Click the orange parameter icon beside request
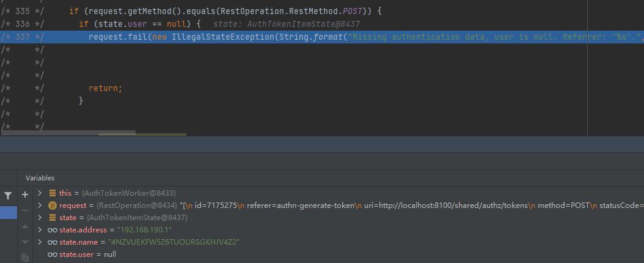 [x=53, y=206]
